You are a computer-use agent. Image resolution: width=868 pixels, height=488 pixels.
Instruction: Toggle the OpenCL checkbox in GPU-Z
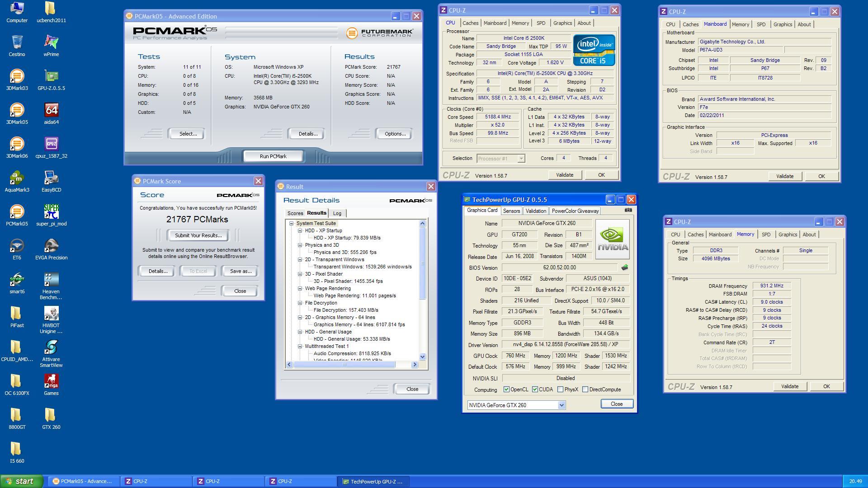tap(506, 389)
